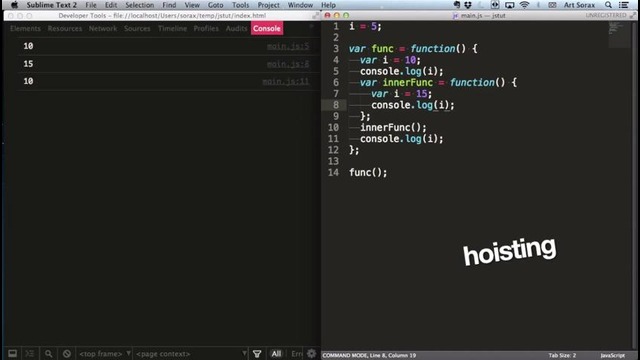This screenshot has width=640, height=360.
Task: Switch to the Profiles tab in Developer Tools
Action: [x=206, y=29]
